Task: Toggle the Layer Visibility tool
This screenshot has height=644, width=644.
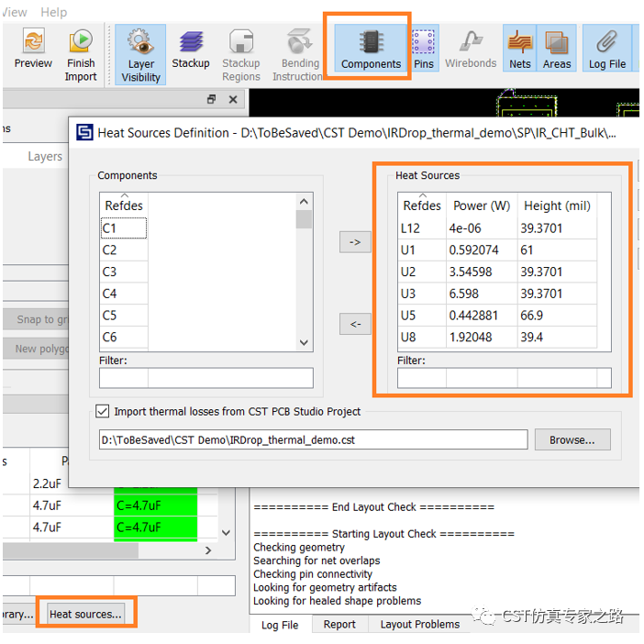Action: pos(140,55)
